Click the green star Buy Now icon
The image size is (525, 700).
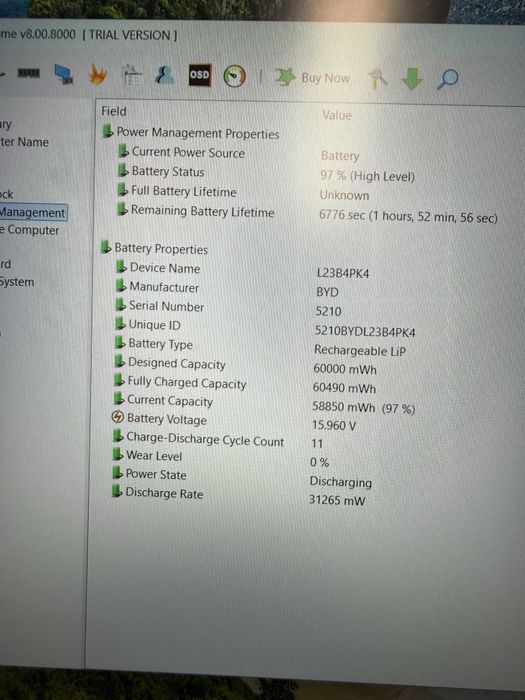[284, 77]
